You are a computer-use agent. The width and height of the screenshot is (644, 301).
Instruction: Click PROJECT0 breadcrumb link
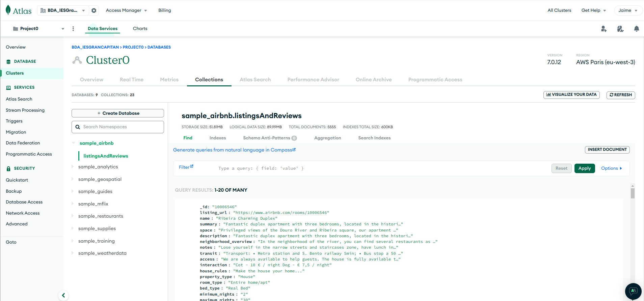(133, 47)
